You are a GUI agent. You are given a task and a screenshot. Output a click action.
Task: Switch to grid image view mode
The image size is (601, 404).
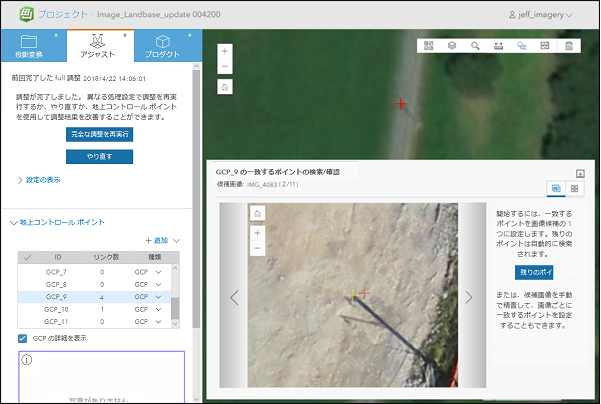(x=574, y=188)
